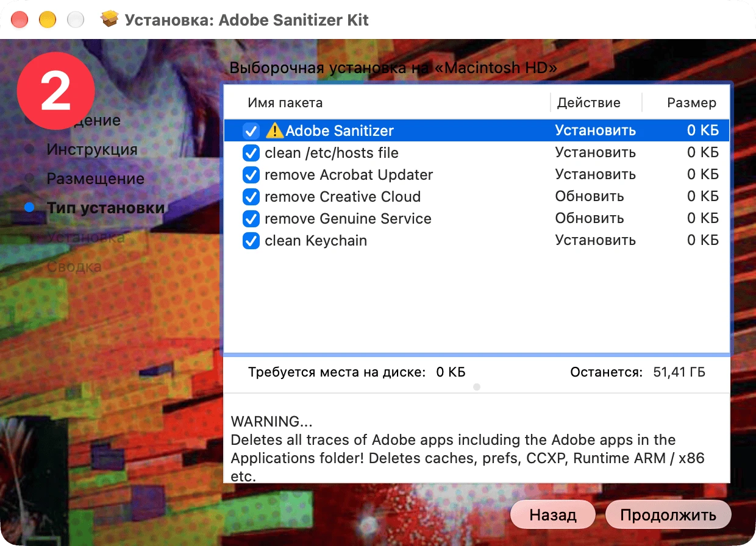This screenshot has width=756, height=546.
Task: Click the 51,41 ГБ remaining space value
Action: (679, 372)
